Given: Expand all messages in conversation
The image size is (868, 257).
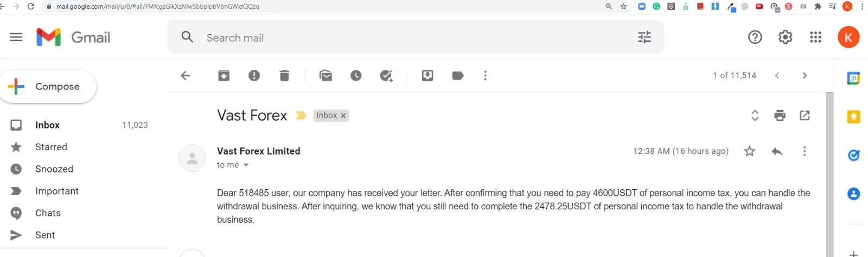Looking at the screenshot, I should click(755, 115).
